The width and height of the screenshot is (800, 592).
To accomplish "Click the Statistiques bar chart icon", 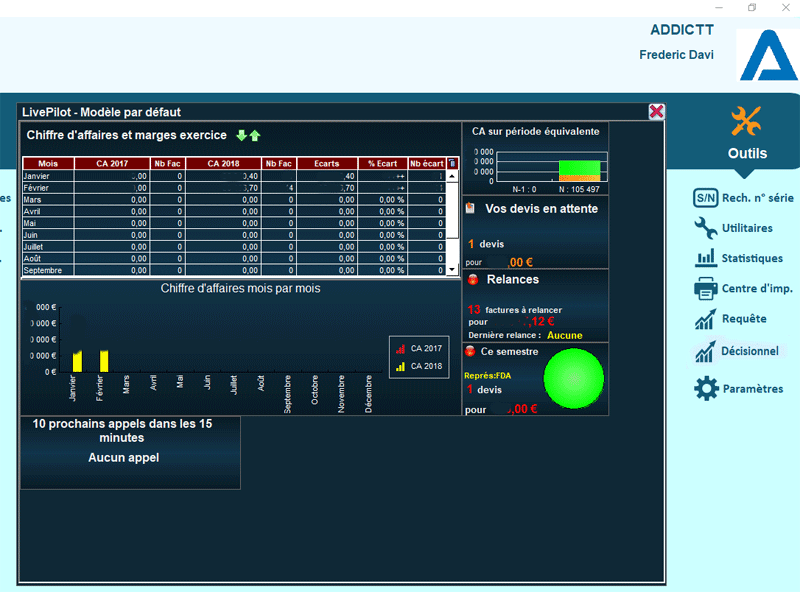I will [x=705, y=258].
